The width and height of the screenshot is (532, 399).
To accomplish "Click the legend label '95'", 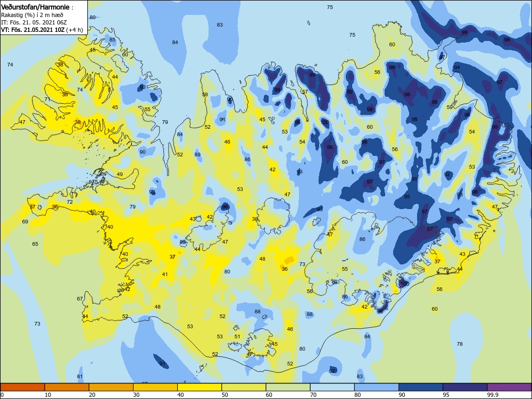I will [x=446, y=395].
